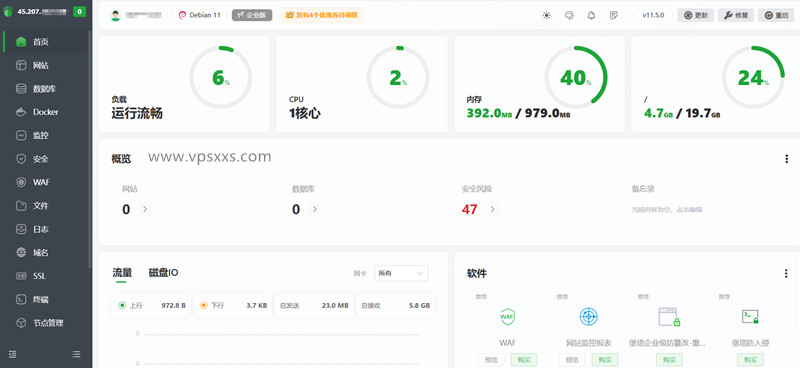Click the 负载 6% load gauge

[x=220, y=78]
